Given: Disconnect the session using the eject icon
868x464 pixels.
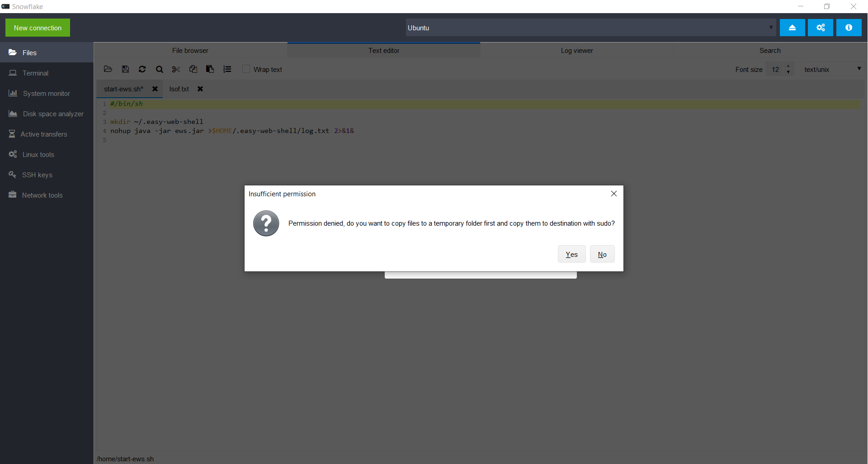Looking at the screenshot, I should click(x=792, y=28).
